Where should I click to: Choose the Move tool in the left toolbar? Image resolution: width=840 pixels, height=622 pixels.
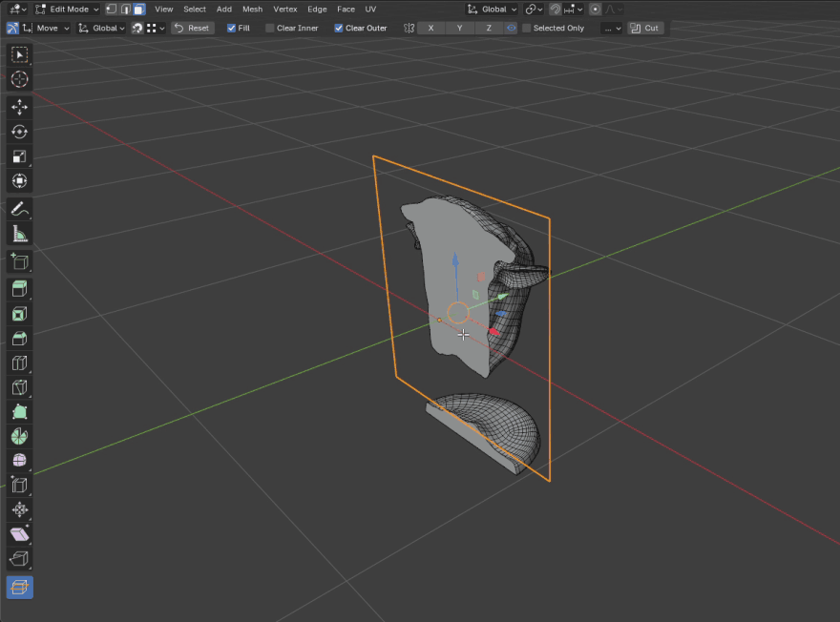click(19, 107)
